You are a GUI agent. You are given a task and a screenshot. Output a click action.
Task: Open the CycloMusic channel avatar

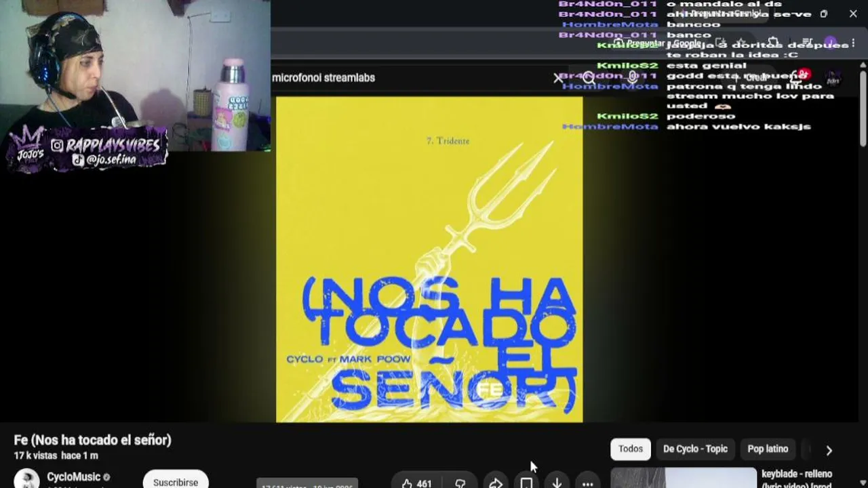27,479
